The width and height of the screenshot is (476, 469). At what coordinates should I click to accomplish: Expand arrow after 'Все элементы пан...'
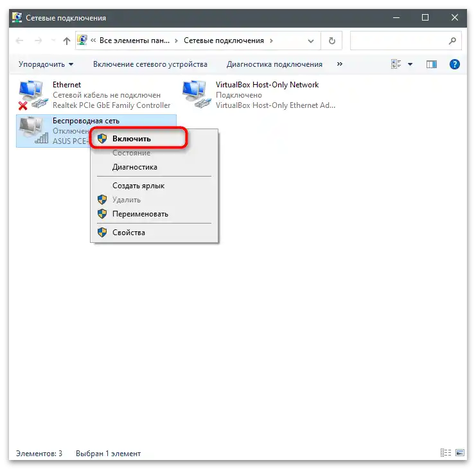[x=177, y=40]
